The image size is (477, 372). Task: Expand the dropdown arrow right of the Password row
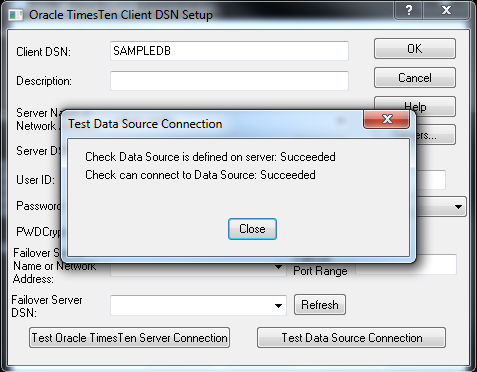tap(458, 207)
